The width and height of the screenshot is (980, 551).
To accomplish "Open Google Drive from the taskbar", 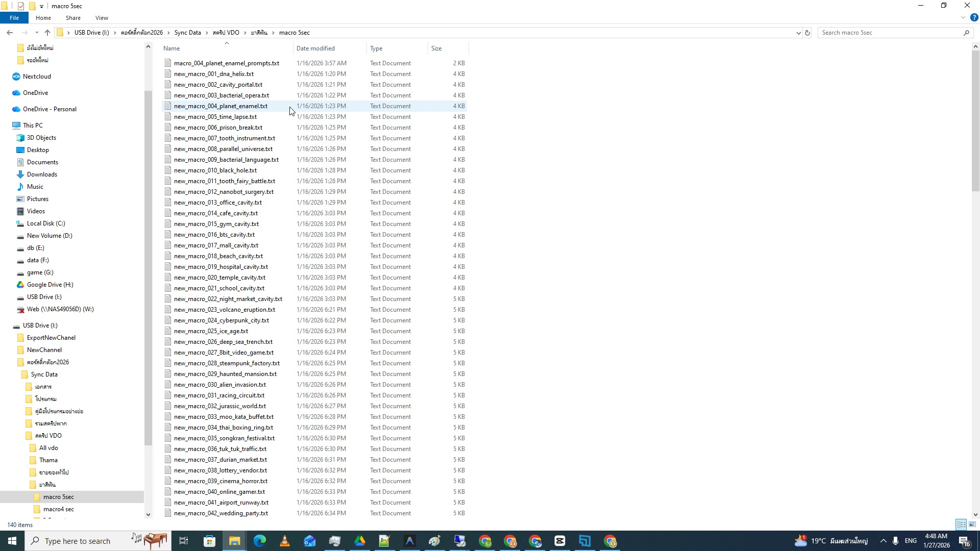I will point(360,541).
